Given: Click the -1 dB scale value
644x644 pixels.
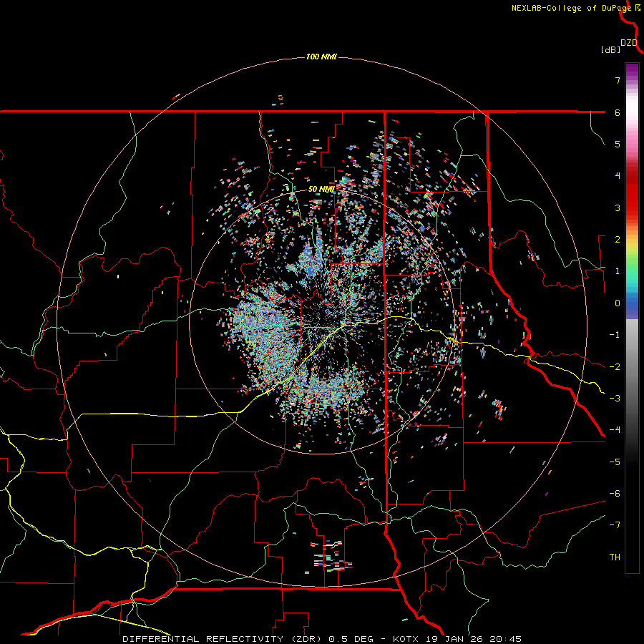Looking at the screenshot, I should coord(615,335).
